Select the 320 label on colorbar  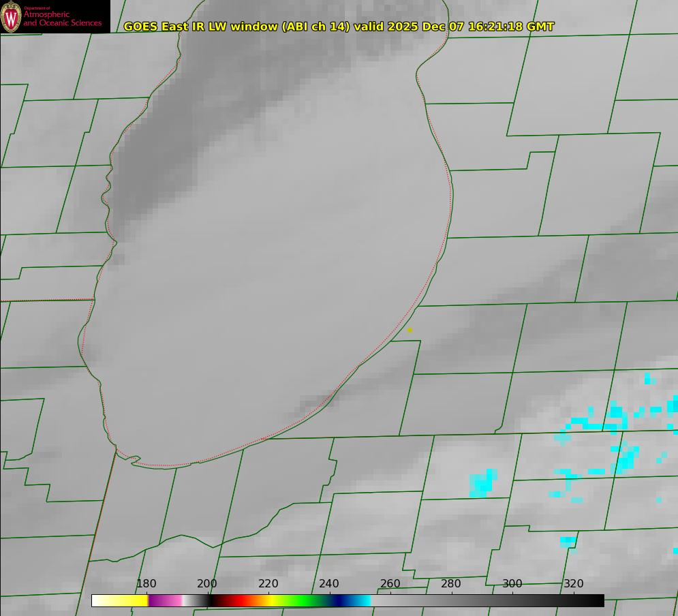(x=574, y=583)
